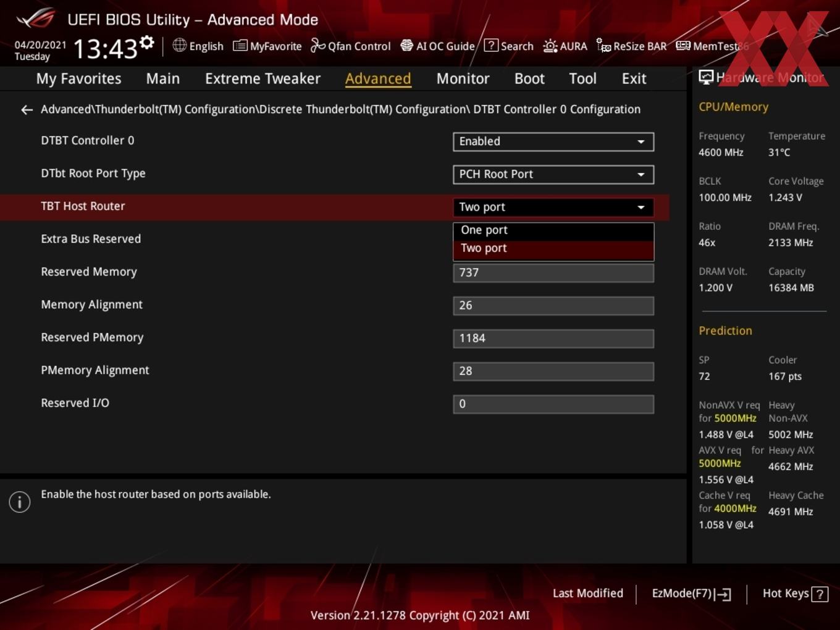Image resolution: width=840 pixels, height=630 pixels.
Task: Select the TBT Host Router row label
Action: click(x=83, y=206)
